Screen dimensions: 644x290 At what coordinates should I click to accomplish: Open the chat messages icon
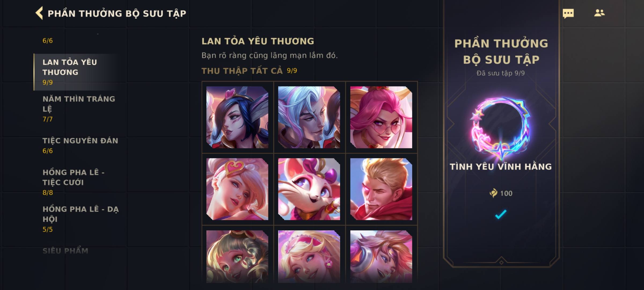coord(568,13)
